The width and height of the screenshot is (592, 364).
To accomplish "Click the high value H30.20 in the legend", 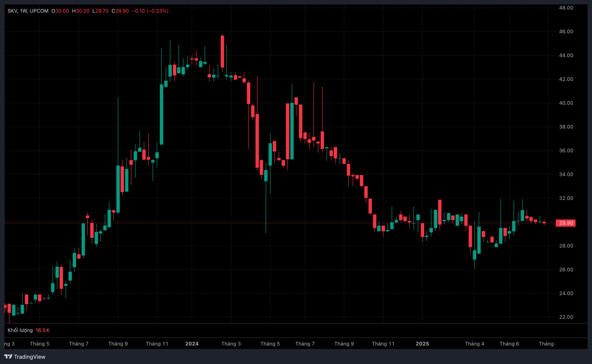I will click(x=81, y=11).
